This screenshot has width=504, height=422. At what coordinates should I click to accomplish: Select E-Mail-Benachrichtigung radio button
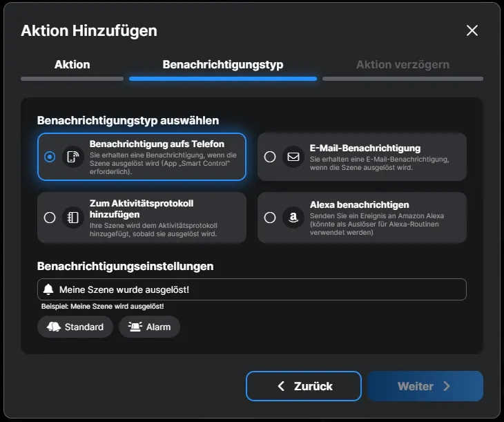(270, 157)
